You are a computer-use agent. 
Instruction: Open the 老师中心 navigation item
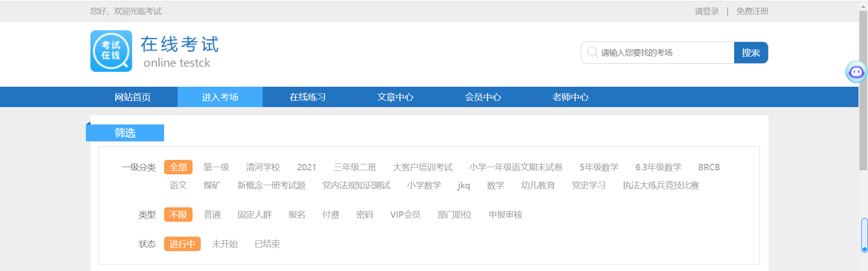[570, 97]
